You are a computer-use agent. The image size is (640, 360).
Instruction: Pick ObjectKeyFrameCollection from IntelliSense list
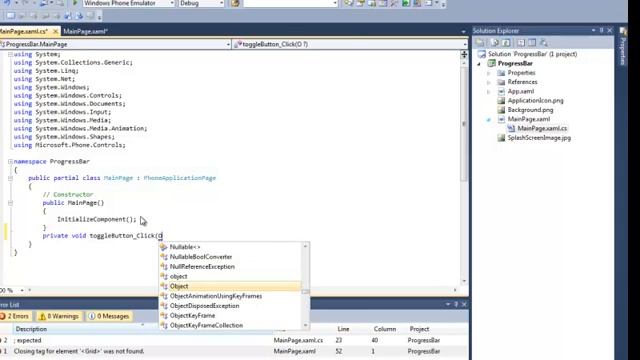230,325
